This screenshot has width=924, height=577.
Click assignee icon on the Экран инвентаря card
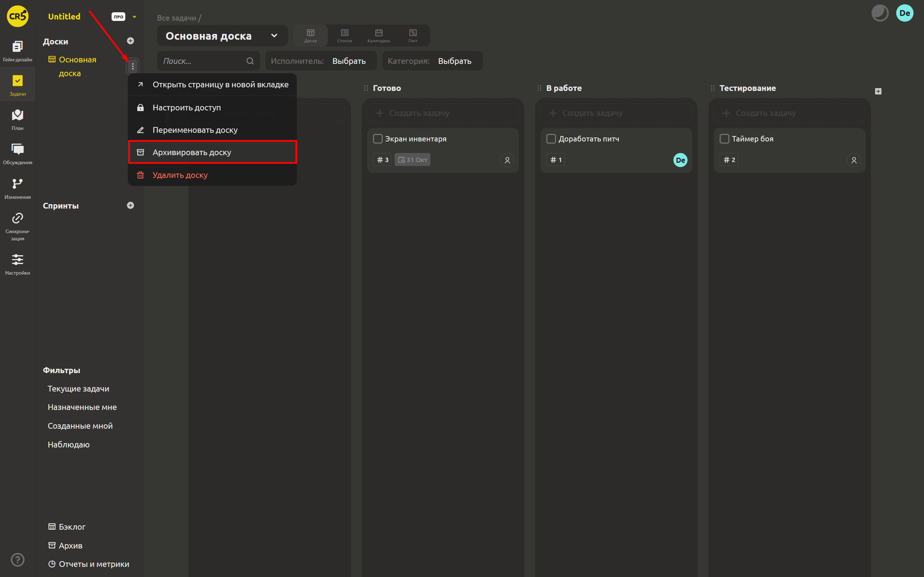[x=507, y=160]
